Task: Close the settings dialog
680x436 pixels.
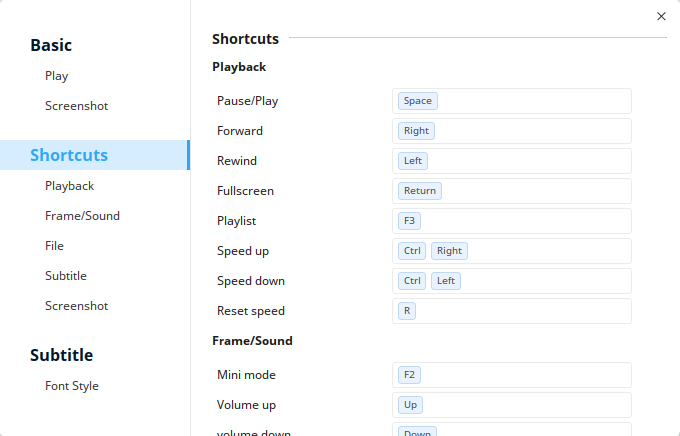Action: click(x=661, y=16)
